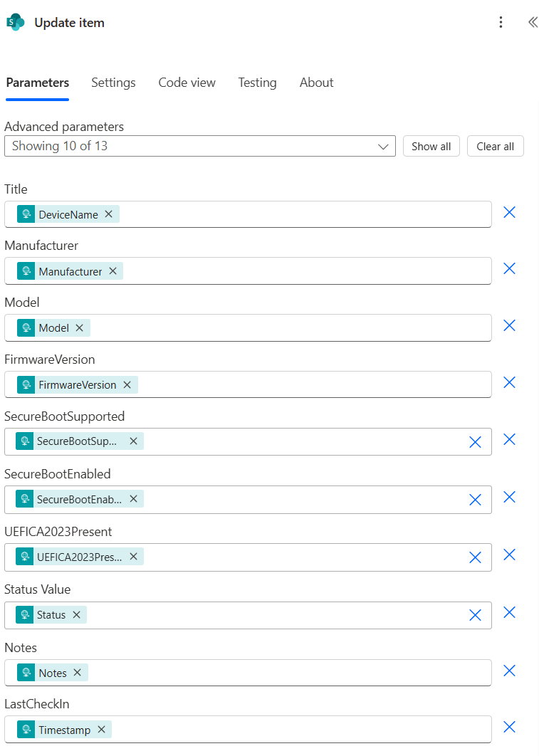Viewport: 539px width, 756px height.
Task: Go to the Testing tab
Action: [257, 83]
